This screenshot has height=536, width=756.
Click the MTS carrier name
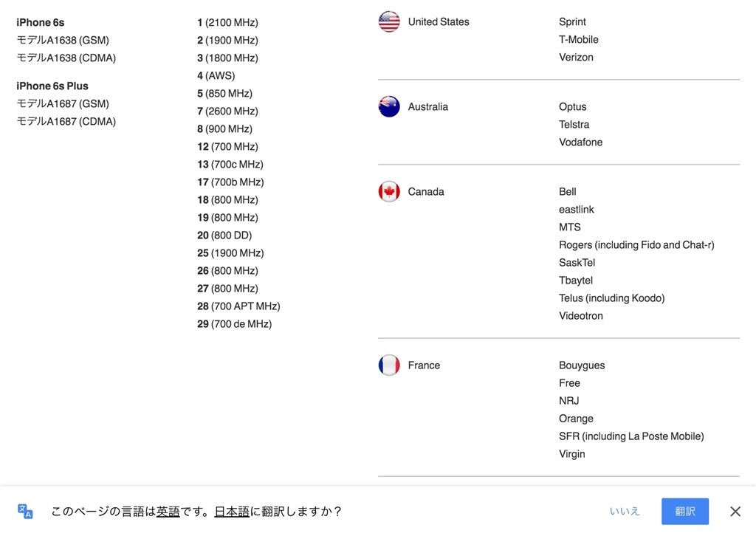pos(569,227)
